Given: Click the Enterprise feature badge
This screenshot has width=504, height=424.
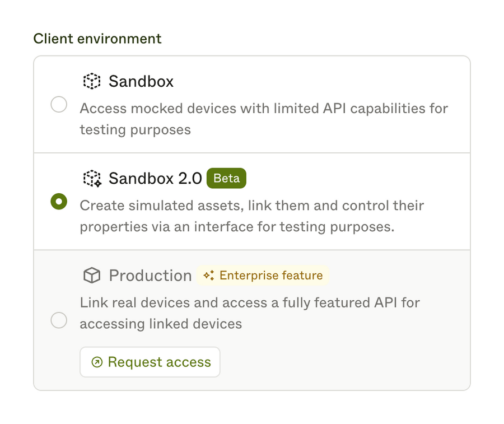Looking at the screenshot, I should click(262, 275).
